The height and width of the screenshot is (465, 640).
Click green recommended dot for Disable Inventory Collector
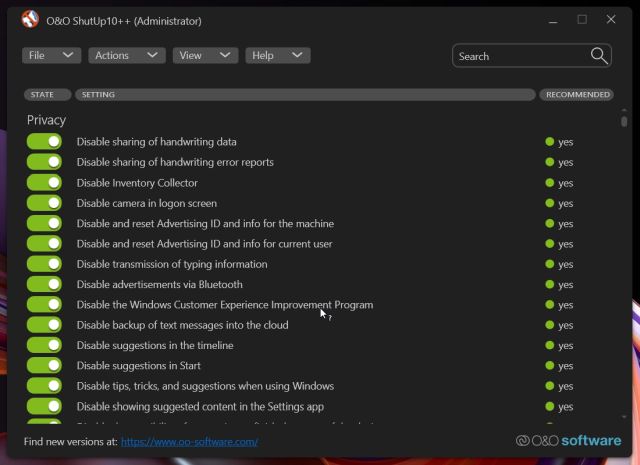[x=549, y=182]
